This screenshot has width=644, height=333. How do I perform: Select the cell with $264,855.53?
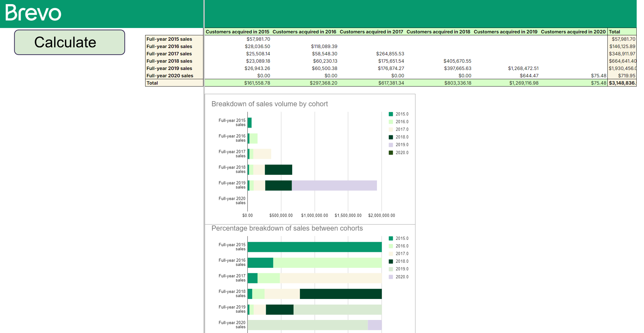372,54
